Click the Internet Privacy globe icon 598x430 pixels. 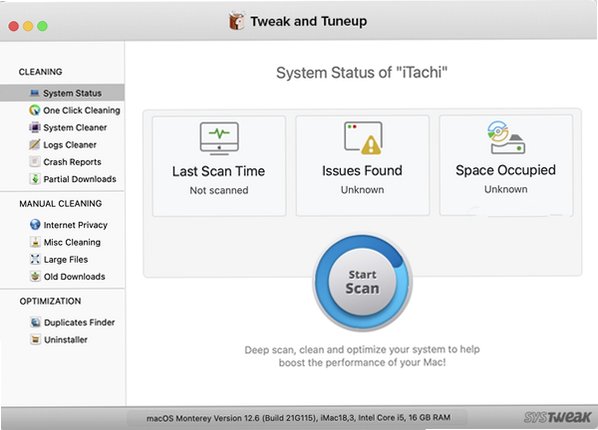(35, 225)
